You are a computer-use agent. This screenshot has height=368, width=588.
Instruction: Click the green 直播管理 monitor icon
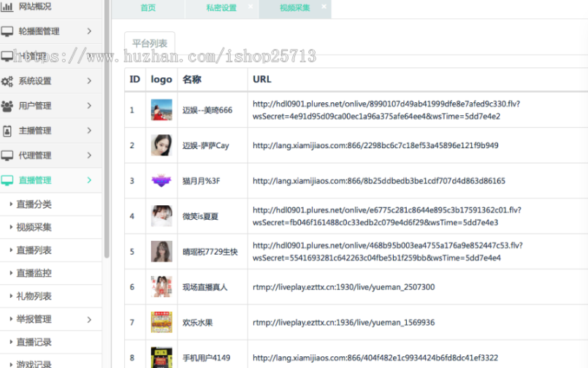coord(7,180)
